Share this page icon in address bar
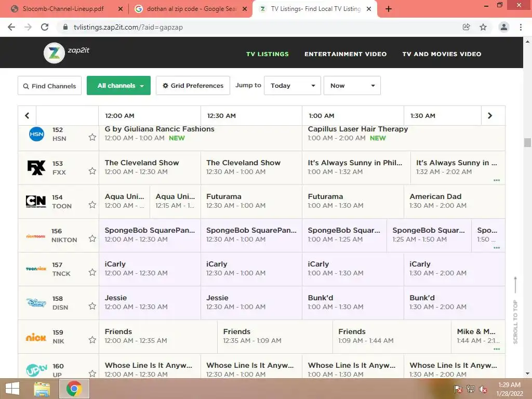532x399 pixels. coord(467,27)
